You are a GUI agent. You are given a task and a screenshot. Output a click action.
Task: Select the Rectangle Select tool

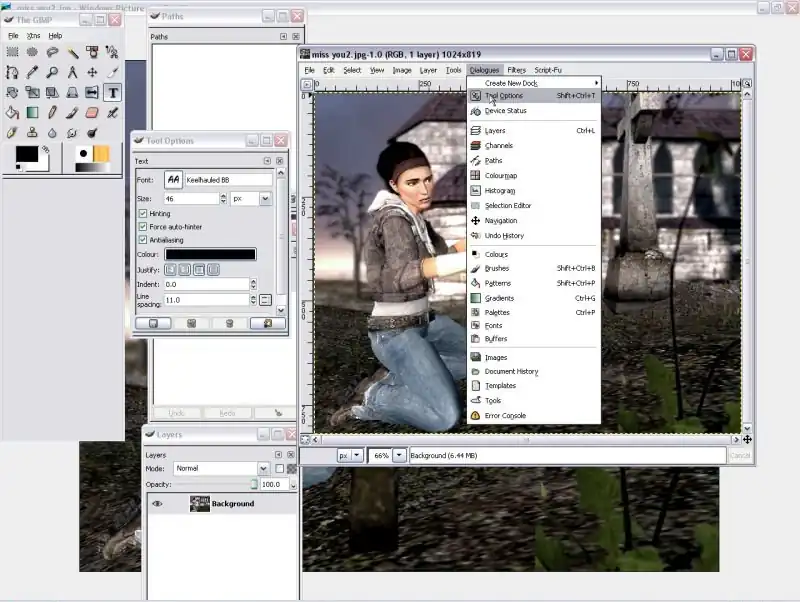point(12,52)
